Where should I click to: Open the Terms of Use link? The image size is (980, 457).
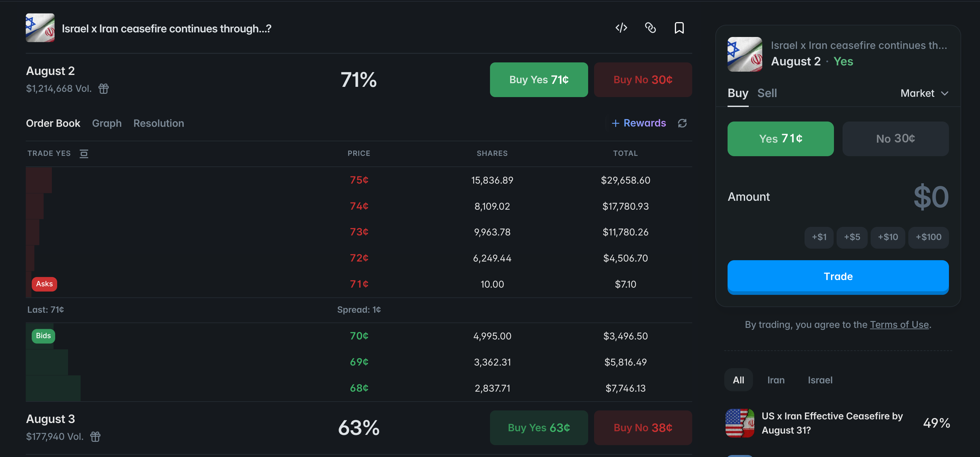point(899,325)
